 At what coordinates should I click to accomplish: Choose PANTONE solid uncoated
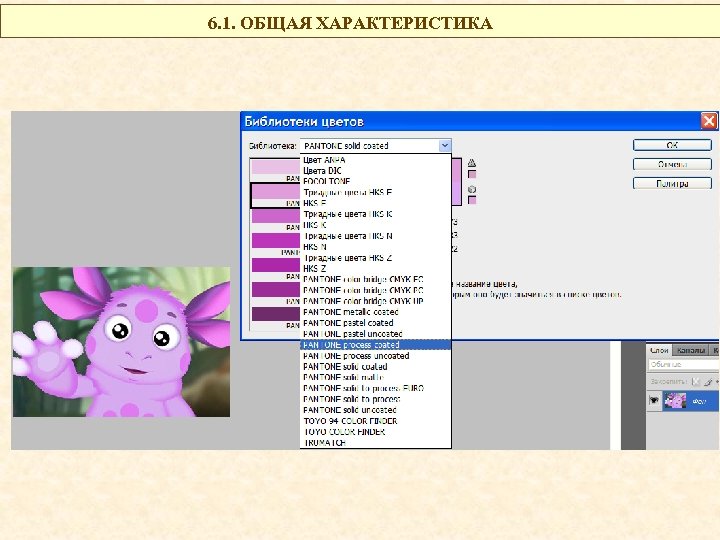click(x=376, y=410)
